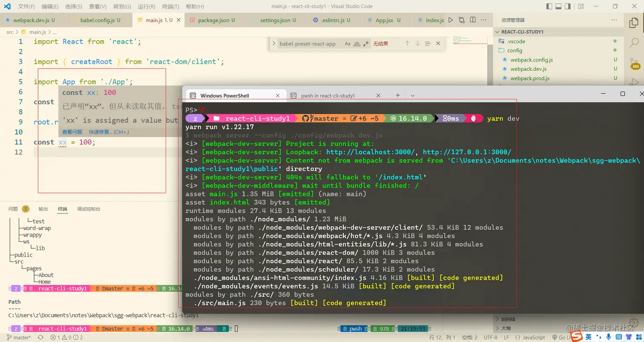644x342 pixels.
Task: Switch to the 调试控制台 panel tab
Action: tap(89, 209)
